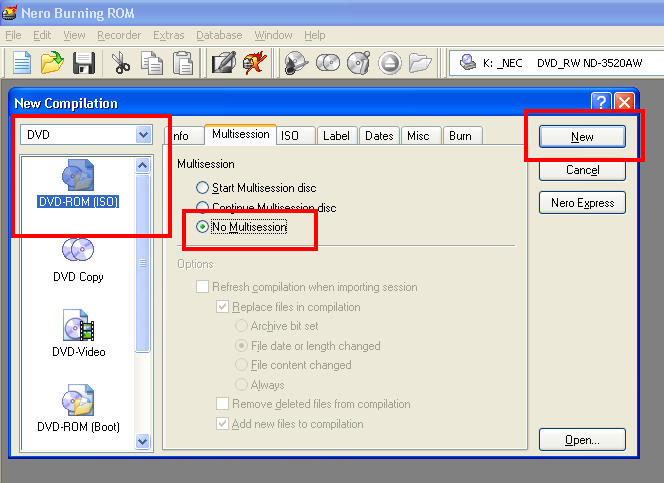The height and width of the screenshot is (483, 664).
Task: Click the Cut scissors icon
Action: pos(120,63)
